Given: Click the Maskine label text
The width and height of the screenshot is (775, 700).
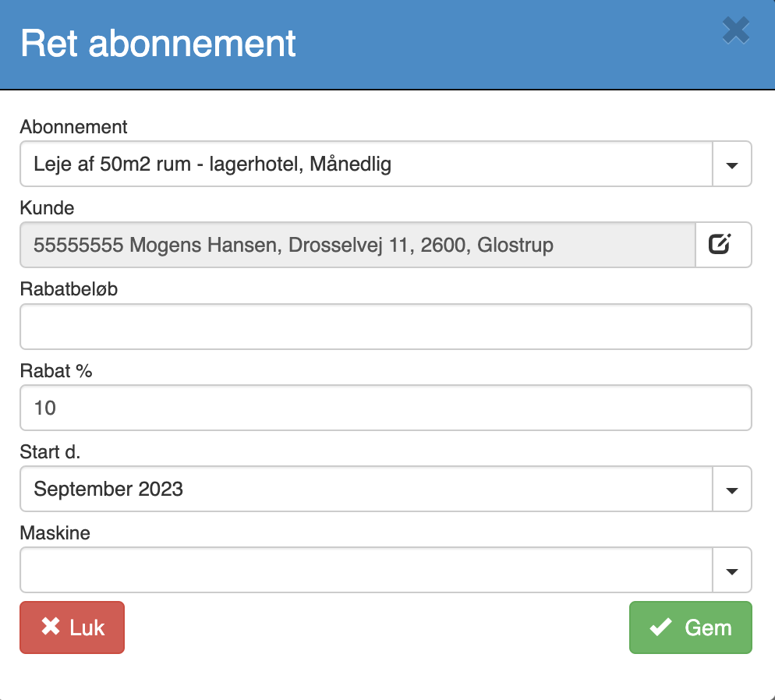Looking at the screenshot, I should (x=55, y=533).
